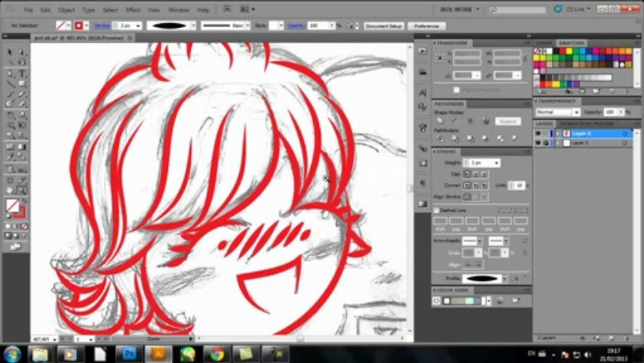
Task: Click Intersect in Pathfinder shape modes
Action: point(470,121)
